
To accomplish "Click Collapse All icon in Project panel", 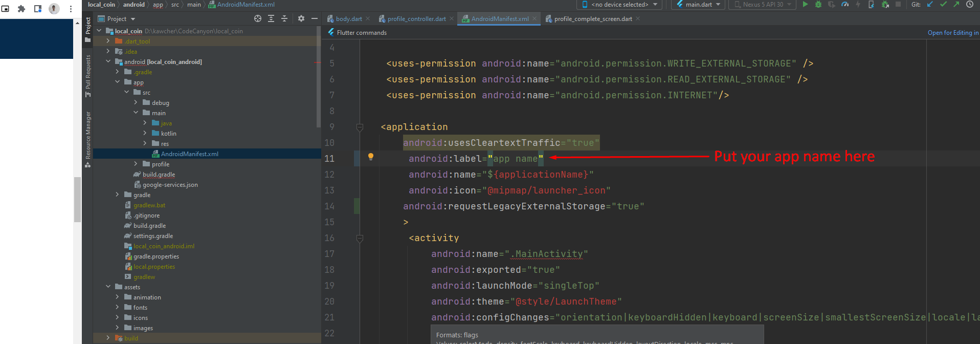I will click(x=284, y=18).
